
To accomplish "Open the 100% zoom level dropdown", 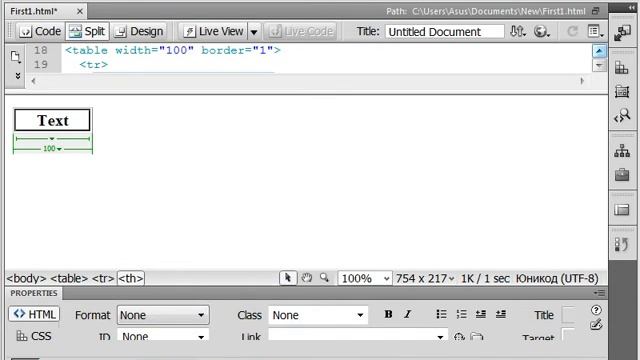I will 365,279.
